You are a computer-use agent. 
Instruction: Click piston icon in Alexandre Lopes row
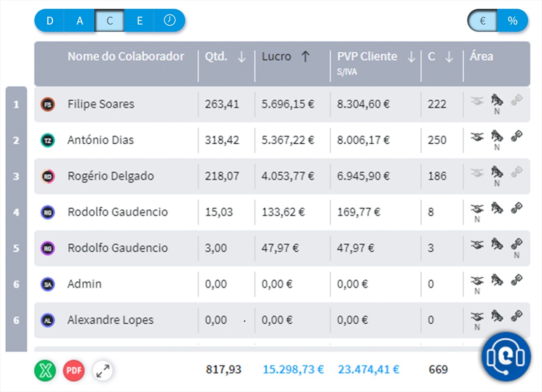click(x=517, y=316)
